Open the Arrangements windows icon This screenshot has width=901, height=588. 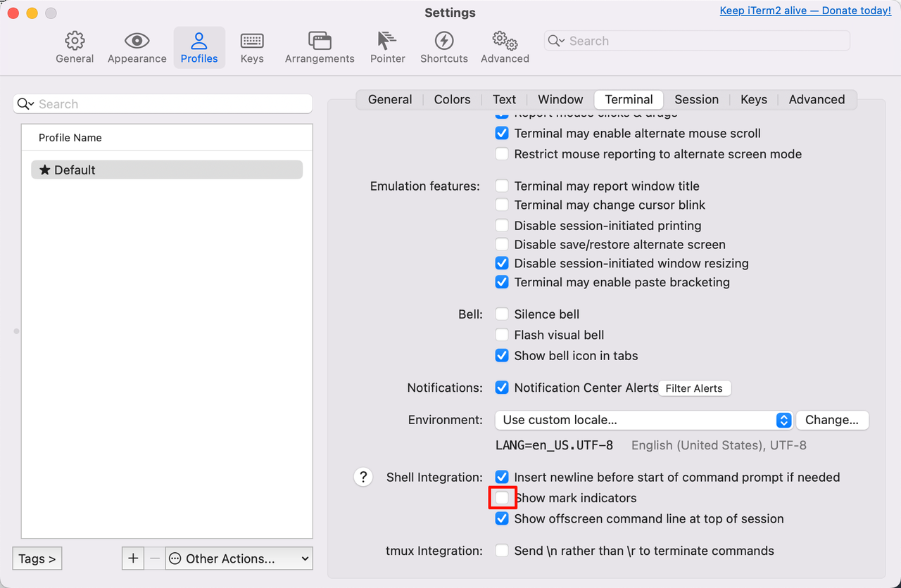coord(320,41)
